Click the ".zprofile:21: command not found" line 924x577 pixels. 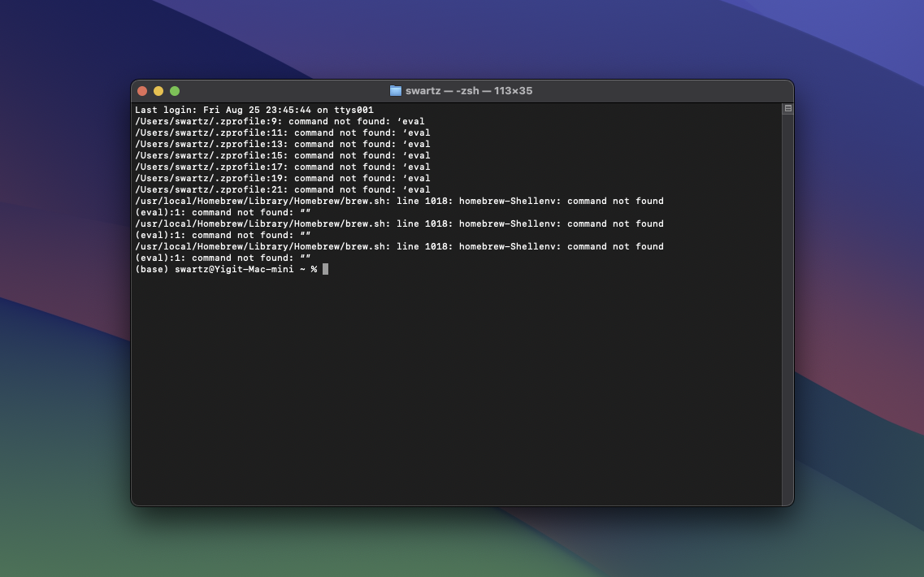pyautogui.click(x=283, y=190)
